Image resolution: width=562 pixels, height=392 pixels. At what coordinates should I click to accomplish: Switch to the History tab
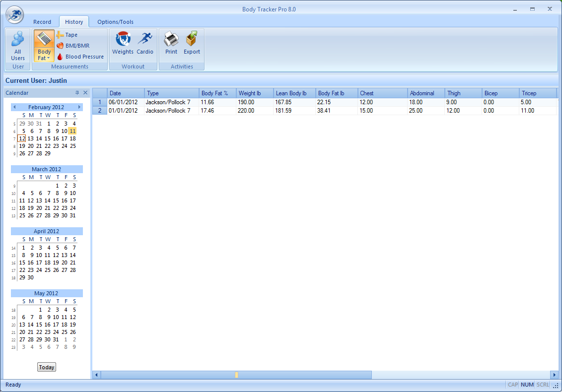[x=74, y=22]
